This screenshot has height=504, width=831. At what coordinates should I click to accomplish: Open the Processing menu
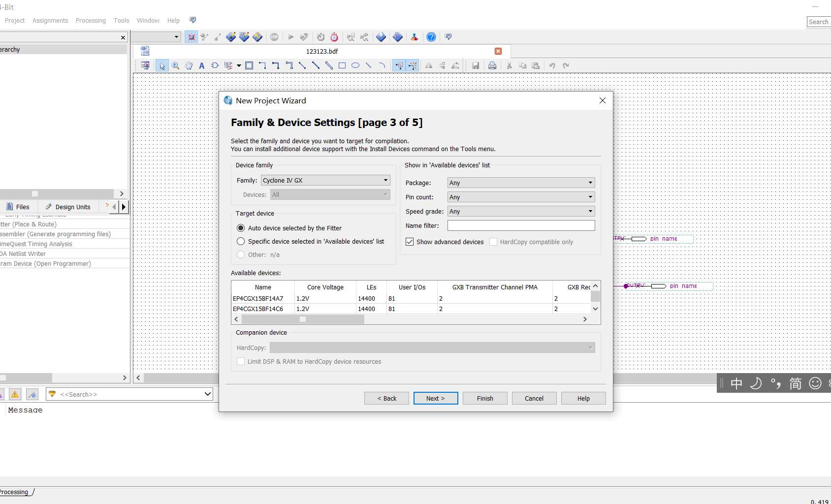91,21
